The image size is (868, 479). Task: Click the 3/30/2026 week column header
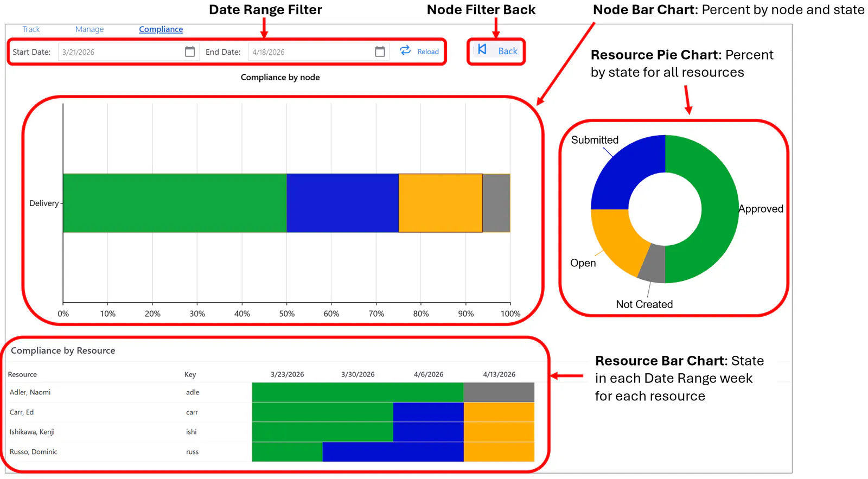click(x=358, y=374)
